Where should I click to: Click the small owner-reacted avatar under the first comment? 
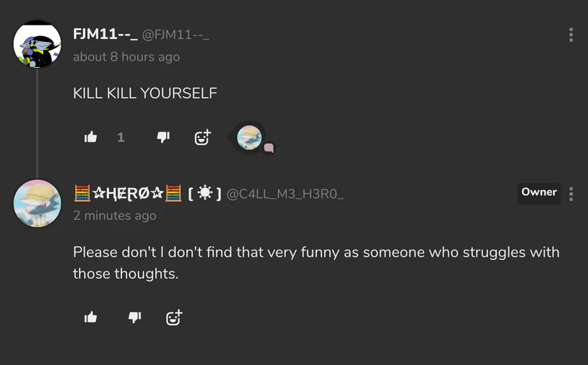point(249,137)
